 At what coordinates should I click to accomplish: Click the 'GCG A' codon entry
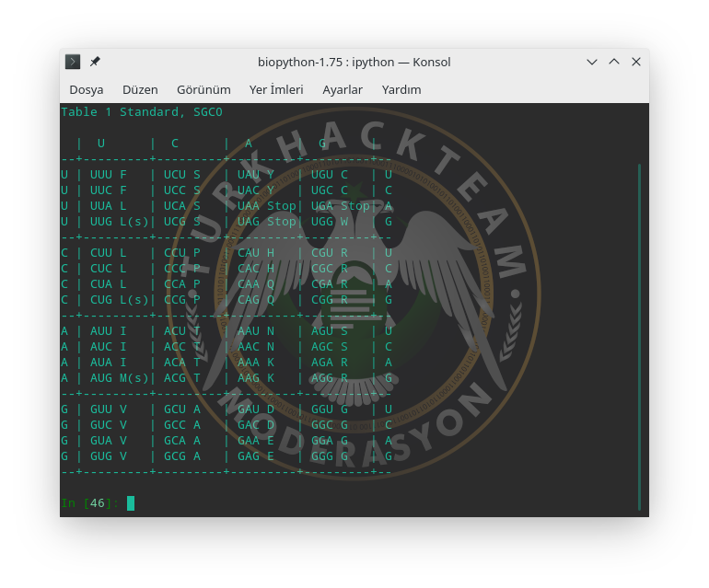point(182,456)
